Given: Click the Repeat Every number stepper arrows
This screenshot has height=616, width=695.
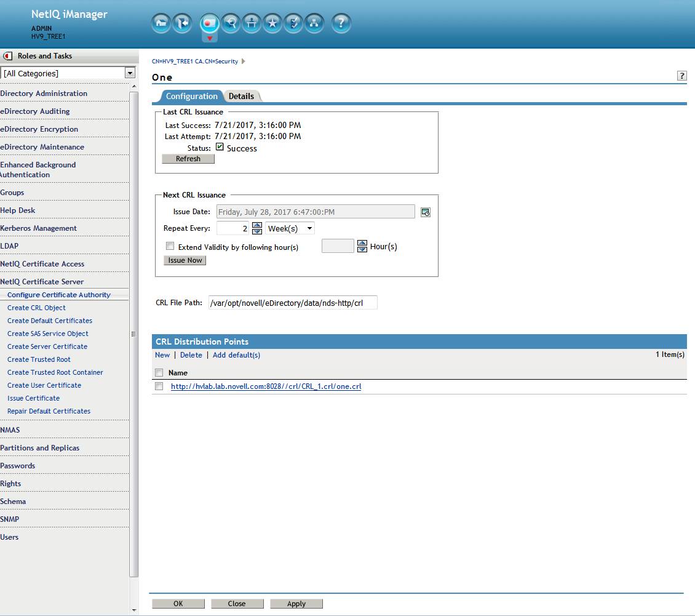Looking at the screenshot, I should point(257,228).
